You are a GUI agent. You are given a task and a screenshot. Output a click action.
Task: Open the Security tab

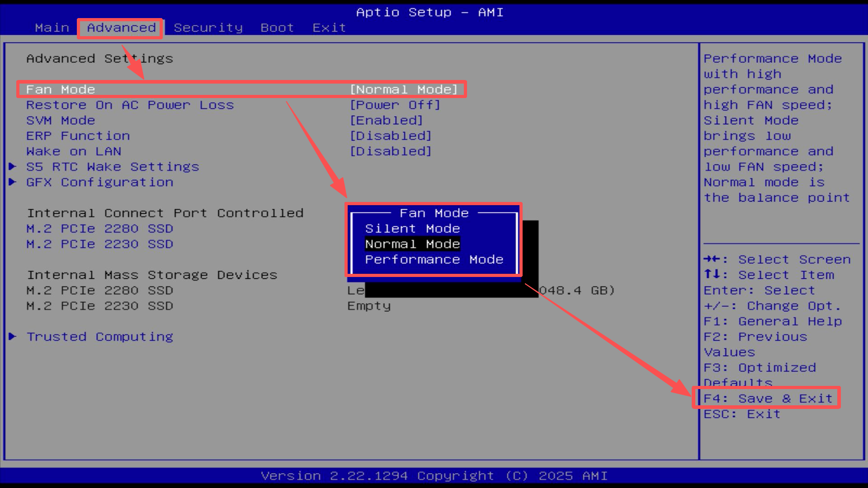coord(208,28)
